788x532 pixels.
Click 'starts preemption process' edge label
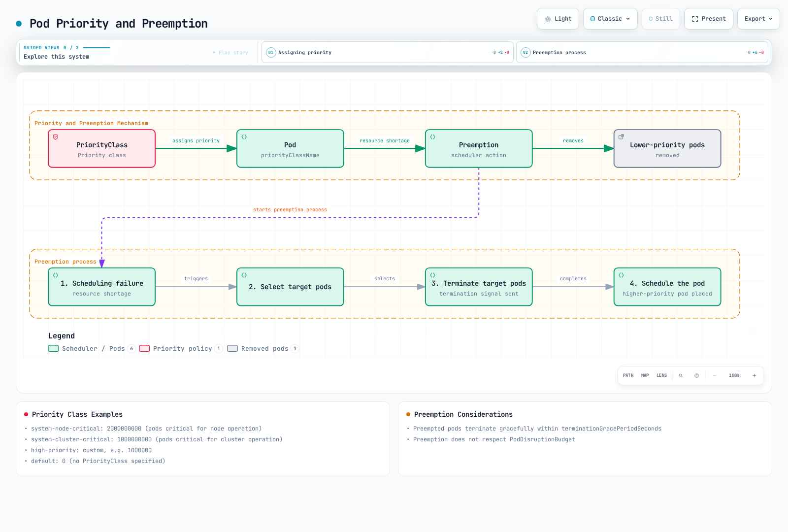[290, 210]
